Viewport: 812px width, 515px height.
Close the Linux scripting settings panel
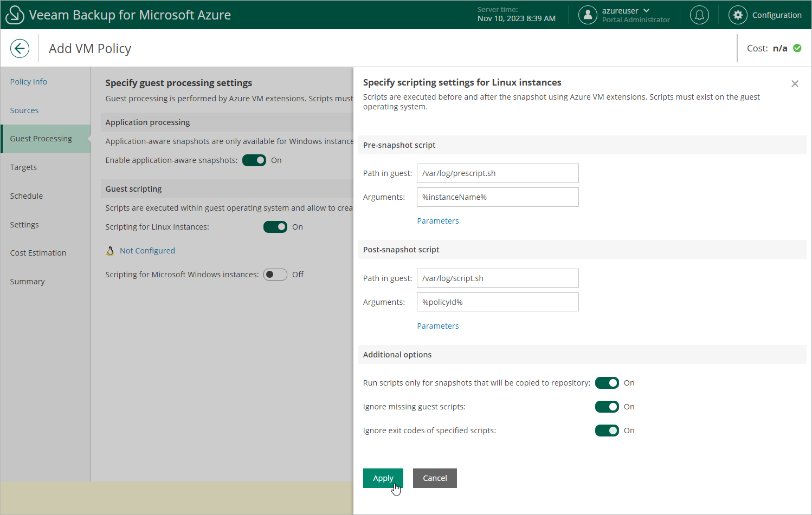[795, 84]
